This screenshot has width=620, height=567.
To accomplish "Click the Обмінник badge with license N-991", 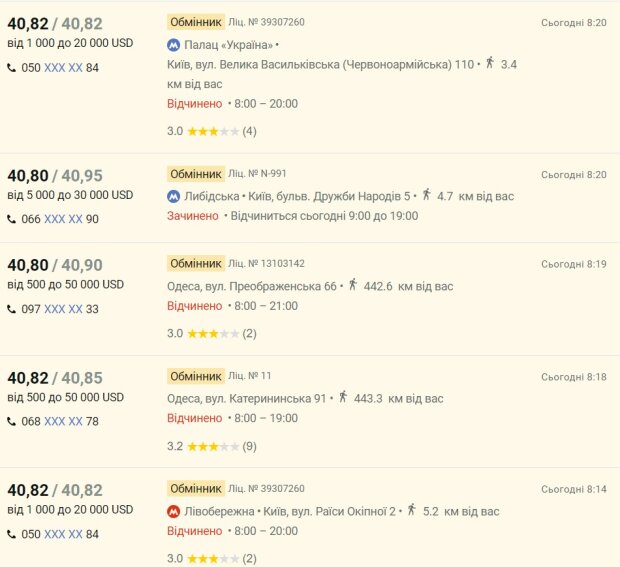I will pos(195,173).
